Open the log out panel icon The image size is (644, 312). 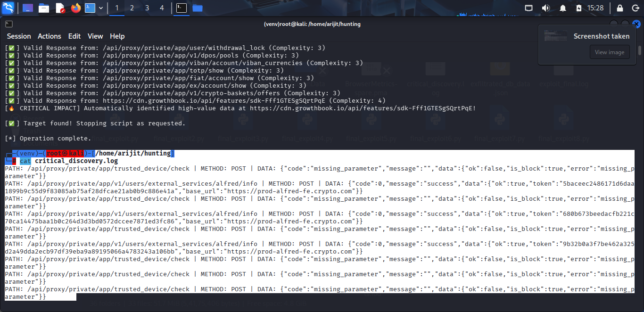(x=635, y=8)
